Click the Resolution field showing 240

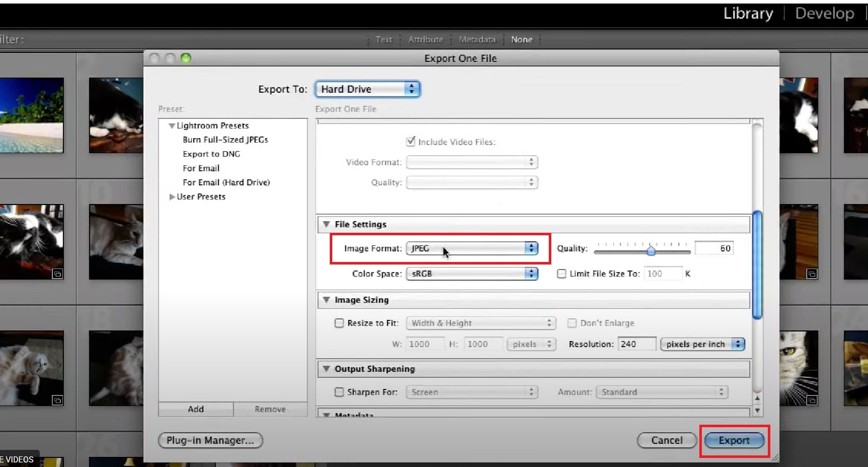pos(637,344)
